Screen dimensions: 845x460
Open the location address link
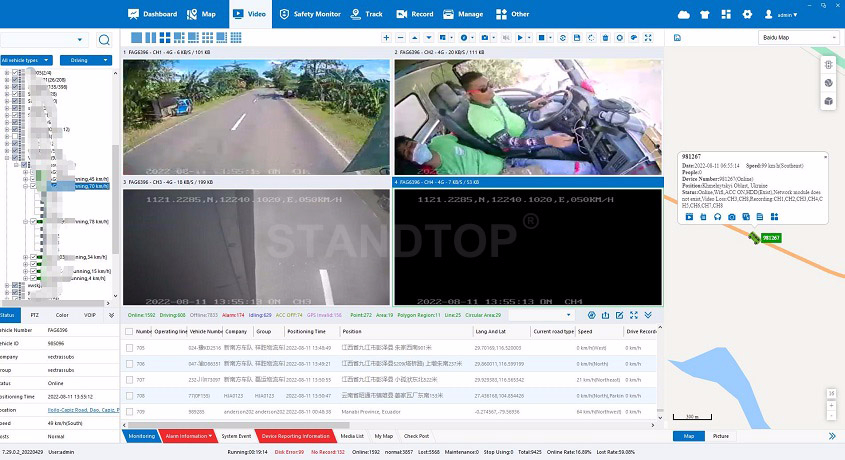84,409
